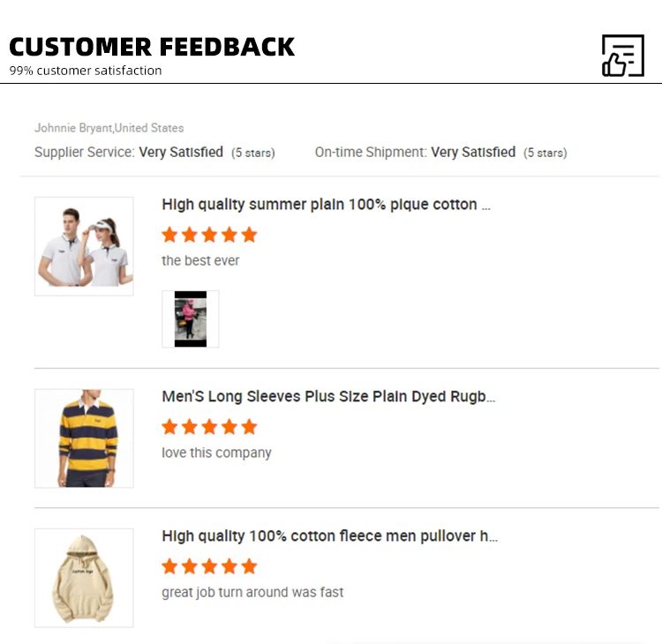Click the star rating for hoodie review
662x644 pixels.
[x=209, y=566]
